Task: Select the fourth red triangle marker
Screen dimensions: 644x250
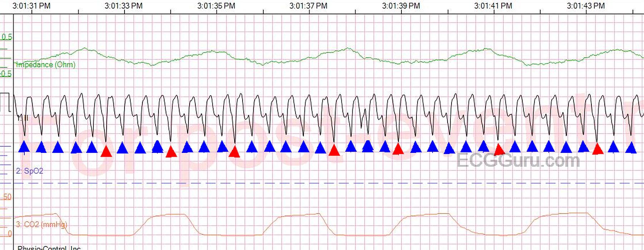Action: 334,150
